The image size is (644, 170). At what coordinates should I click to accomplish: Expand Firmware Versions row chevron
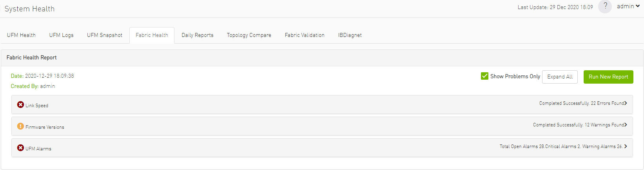pos(626,125)
